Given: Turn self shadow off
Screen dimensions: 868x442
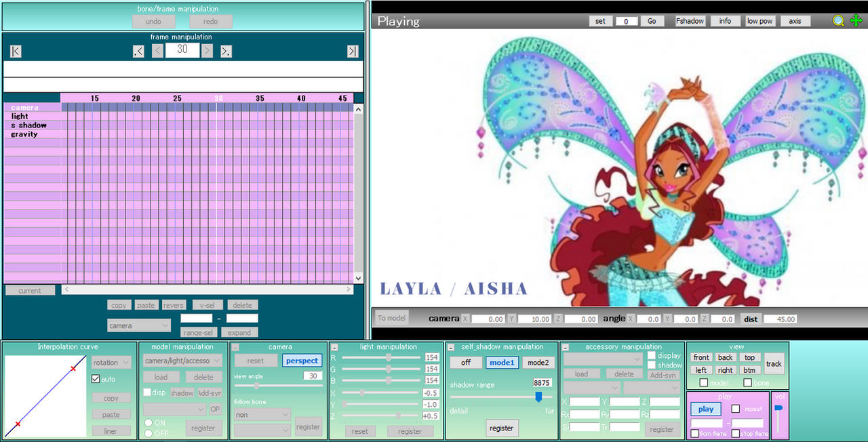Looking at the screenshot, I should point(466,363).
